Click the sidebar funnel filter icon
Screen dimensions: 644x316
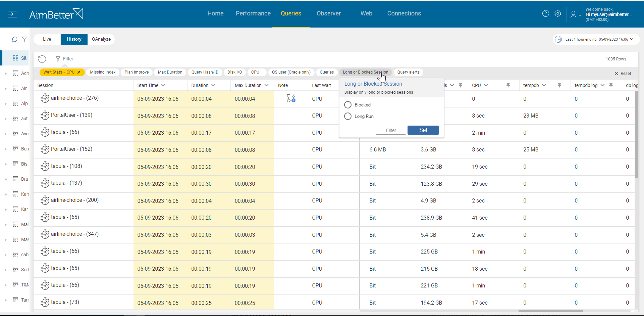24,39
